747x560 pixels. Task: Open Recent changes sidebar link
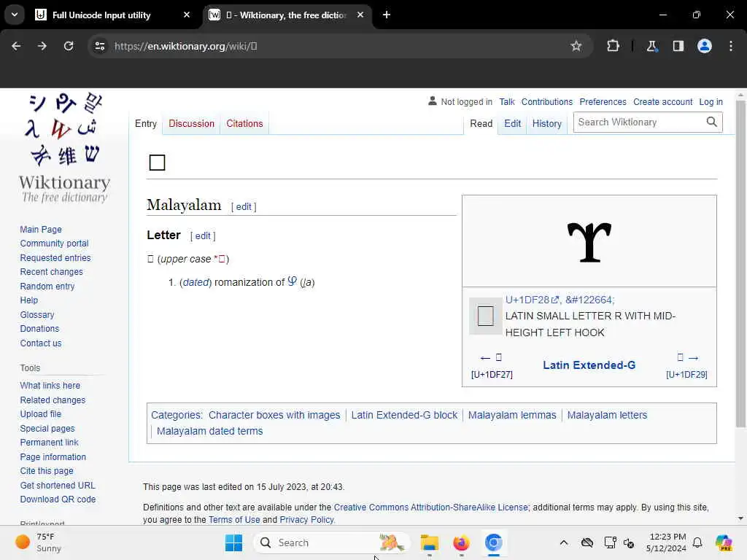52,272
